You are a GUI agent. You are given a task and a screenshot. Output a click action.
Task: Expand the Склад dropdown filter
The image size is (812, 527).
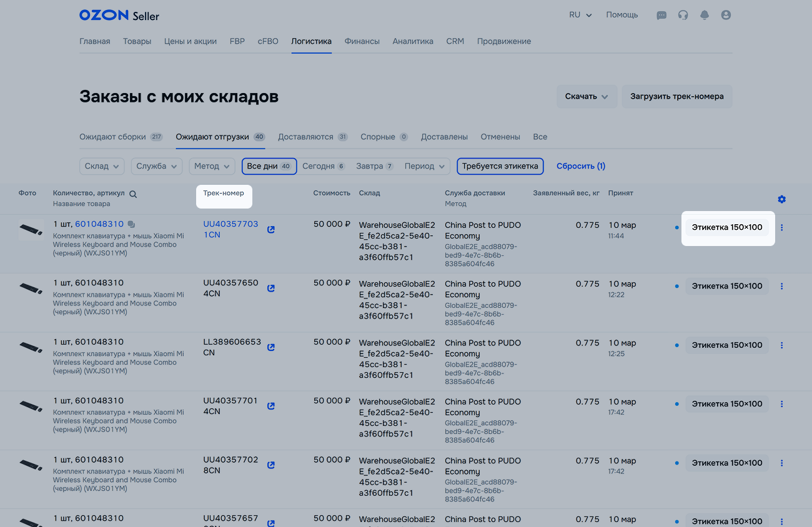coord(102,166)
